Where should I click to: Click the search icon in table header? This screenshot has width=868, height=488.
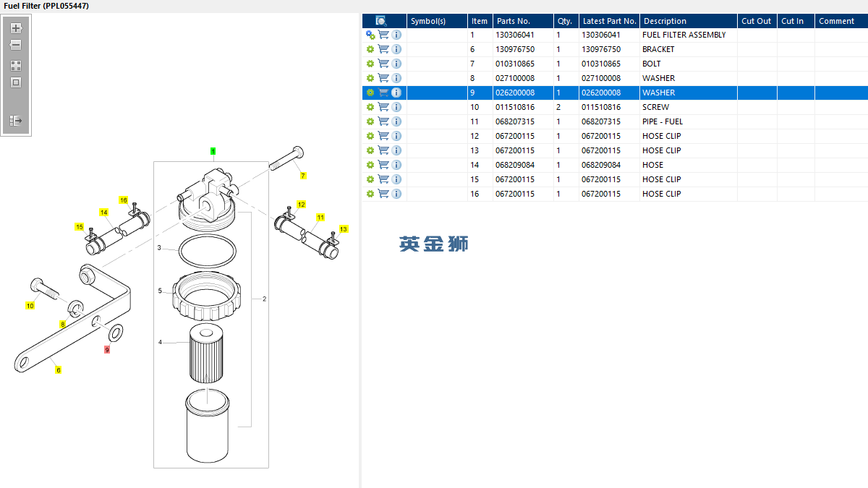pos(381,21)
